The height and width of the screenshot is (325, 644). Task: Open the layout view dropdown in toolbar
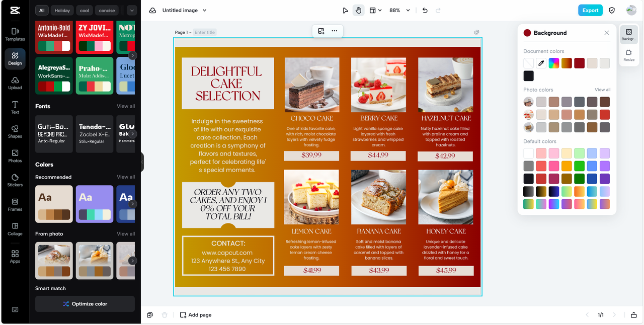(375, 10)
